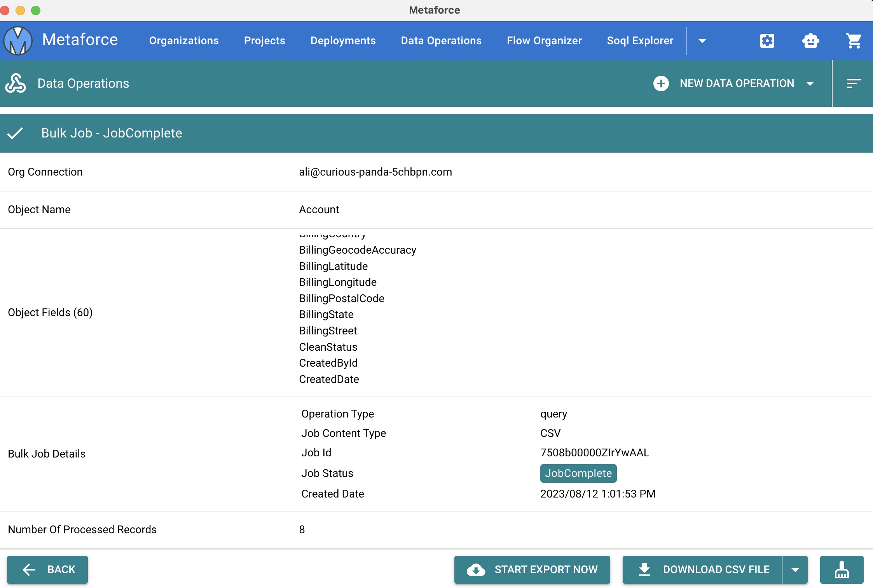The width and height of the screenshot is (873, 588).
Task: Click the Org Connection label
Action: pyautogui.click(x=45, y=172)
